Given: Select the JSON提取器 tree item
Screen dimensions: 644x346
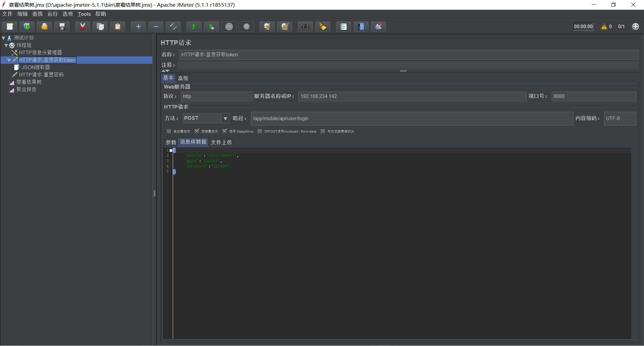Looking at the screenshot, I should pyautogui.click(x=36, y=67).
